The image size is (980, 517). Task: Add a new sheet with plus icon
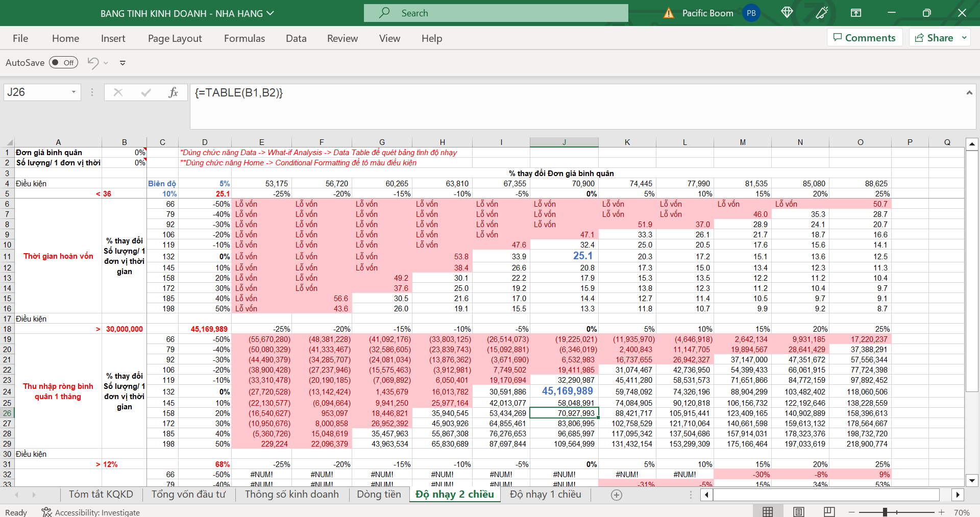tap(617, 495)
